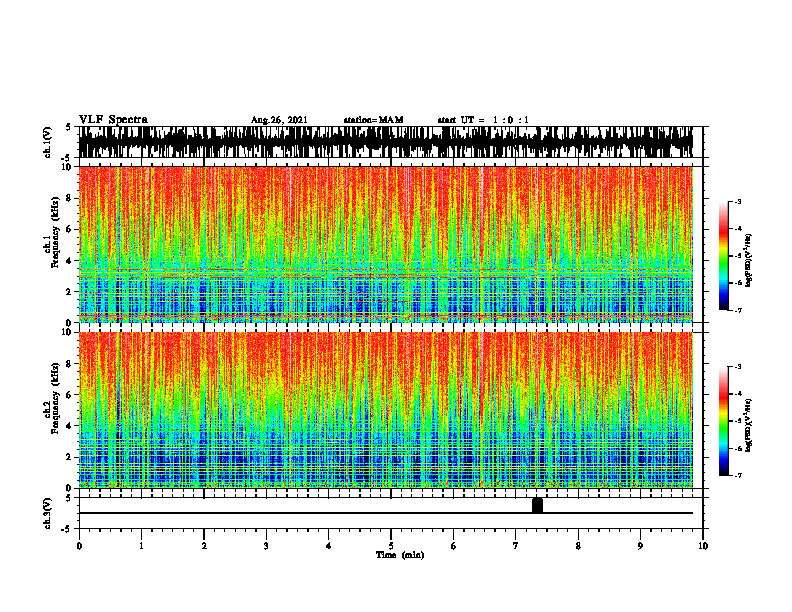The height and width of the screenshot is (612, 792).
Task: Click the time-axis tick label "8"
Action: click(578, 546)
